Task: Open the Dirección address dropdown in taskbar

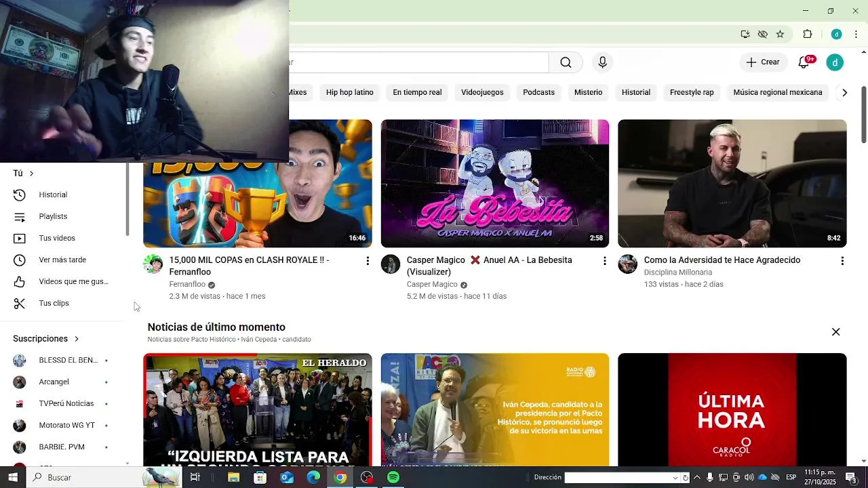Action: tap(675, 478)
